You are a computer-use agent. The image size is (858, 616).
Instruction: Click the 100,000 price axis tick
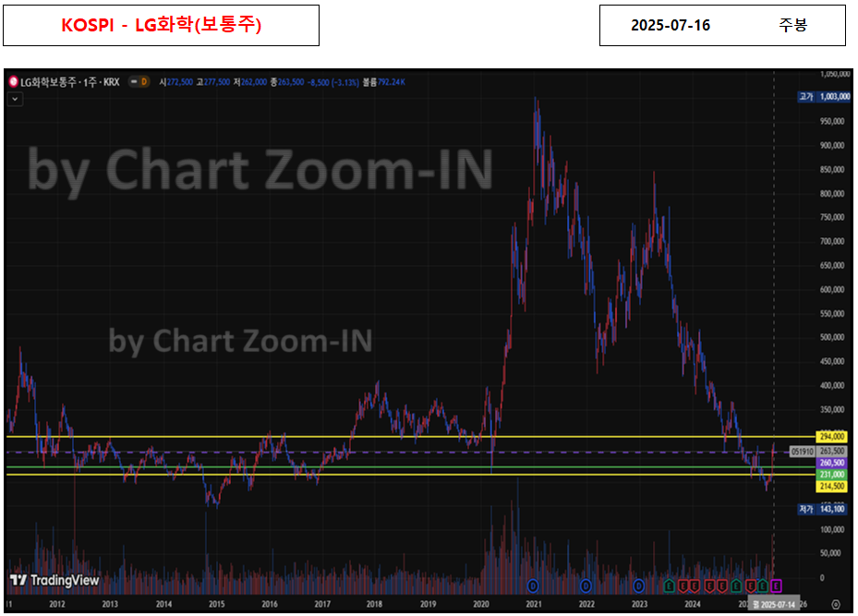[x=832, y=529]
